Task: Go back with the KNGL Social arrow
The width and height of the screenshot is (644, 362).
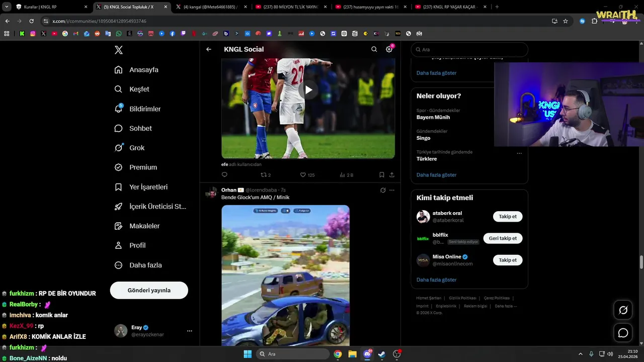Action: point(209,49)
